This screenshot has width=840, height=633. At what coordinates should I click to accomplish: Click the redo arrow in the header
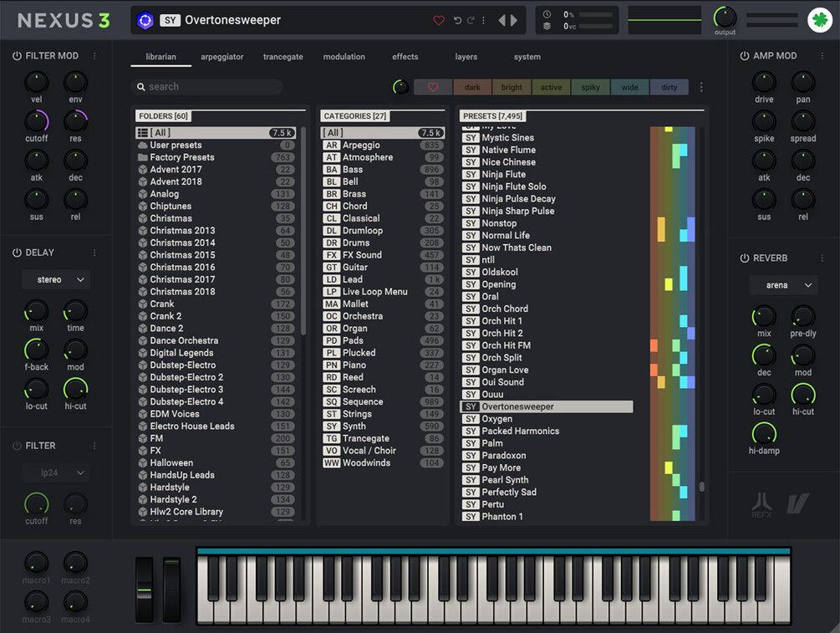pos(471,20)
